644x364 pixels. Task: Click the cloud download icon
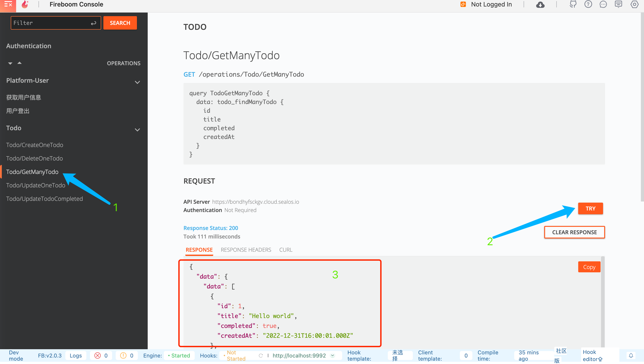coord(540,4)
